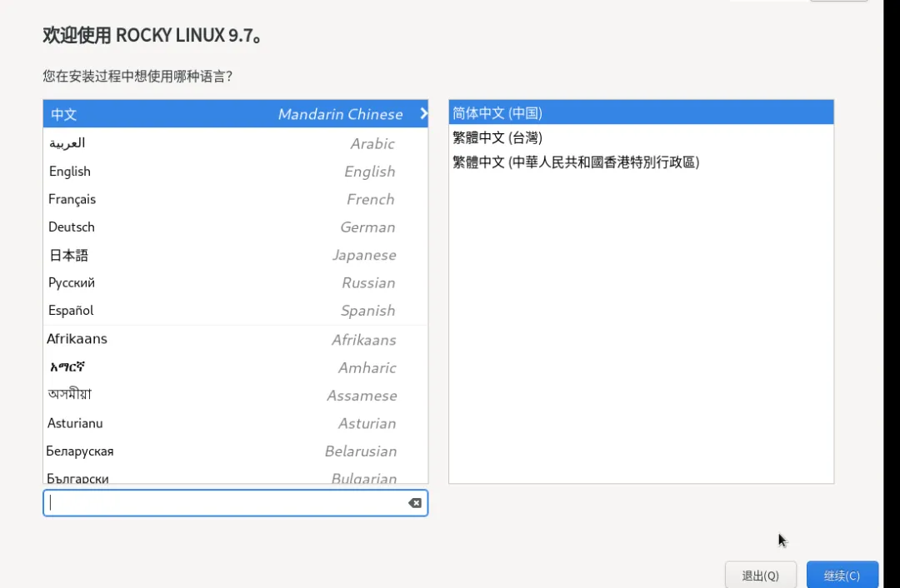900x588 pixels.
Task: Click the 继续(C) continue button
Action: click(x=842, y=575)
